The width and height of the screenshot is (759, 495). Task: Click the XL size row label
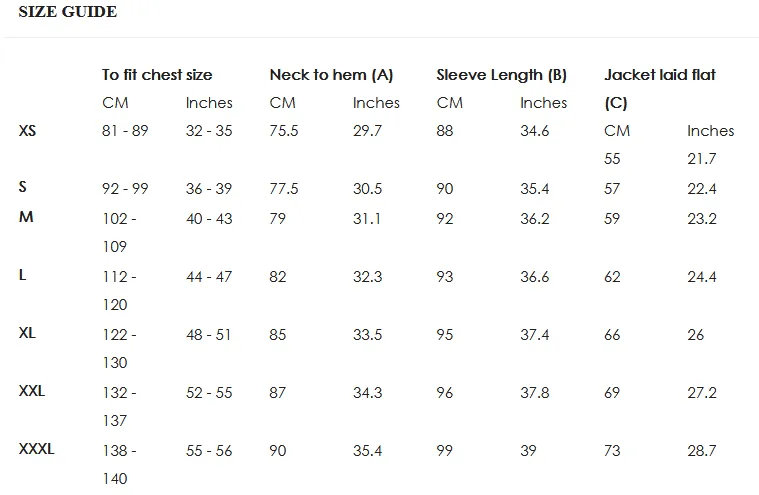27,333
